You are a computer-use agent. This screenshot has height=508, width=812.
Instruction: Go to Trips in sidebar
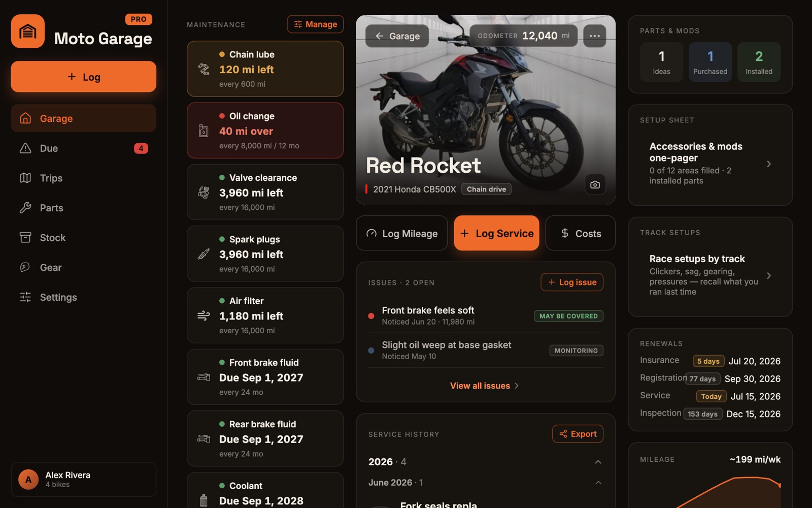[84, 178]
